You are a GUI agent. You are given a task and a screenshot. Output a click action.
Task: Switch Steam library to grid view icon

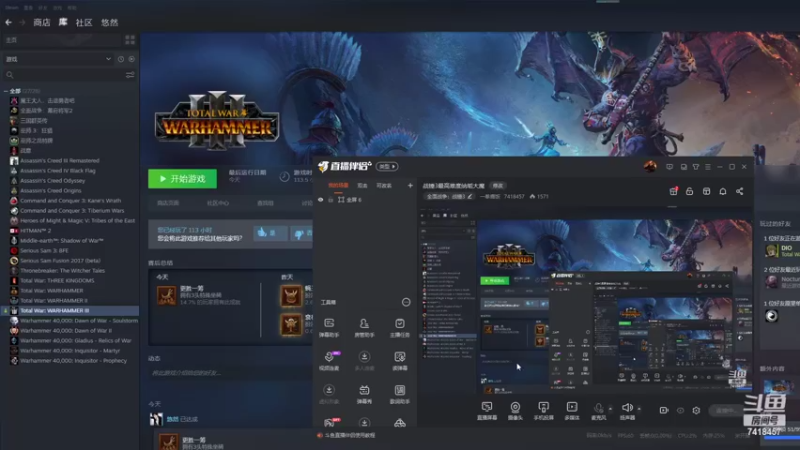click(130, 40)
